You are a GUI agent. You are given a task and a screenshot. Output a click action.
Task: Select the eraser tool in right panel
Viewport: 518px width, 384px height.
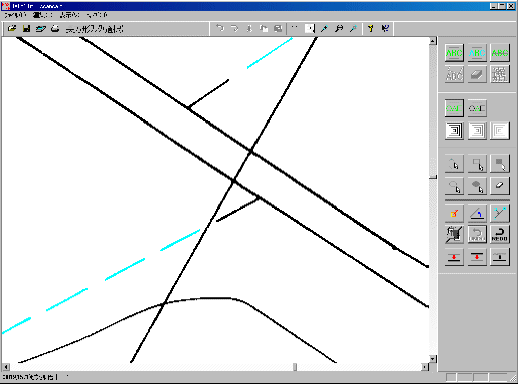[499, 185]
